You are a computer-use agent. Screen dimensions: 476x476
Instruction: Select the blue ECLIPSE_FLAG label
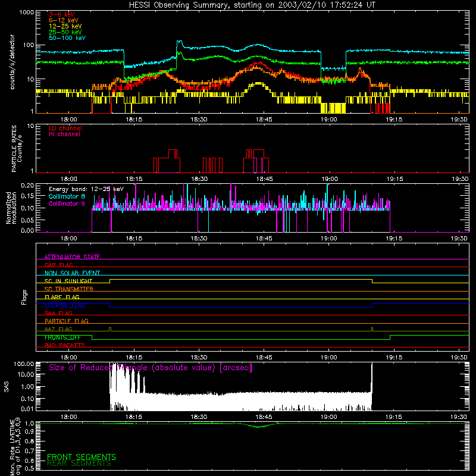click(65, 305)
